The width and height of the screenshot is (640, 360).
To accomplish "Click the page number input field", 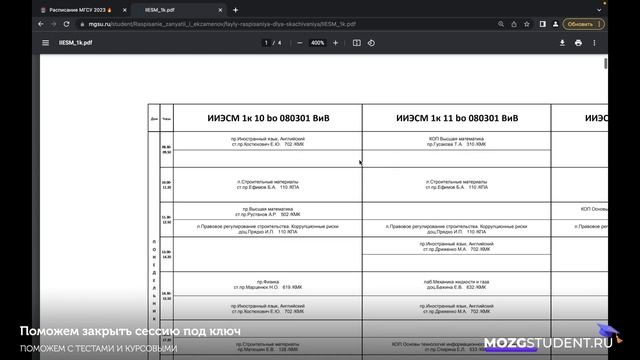I will click(266, 43).
